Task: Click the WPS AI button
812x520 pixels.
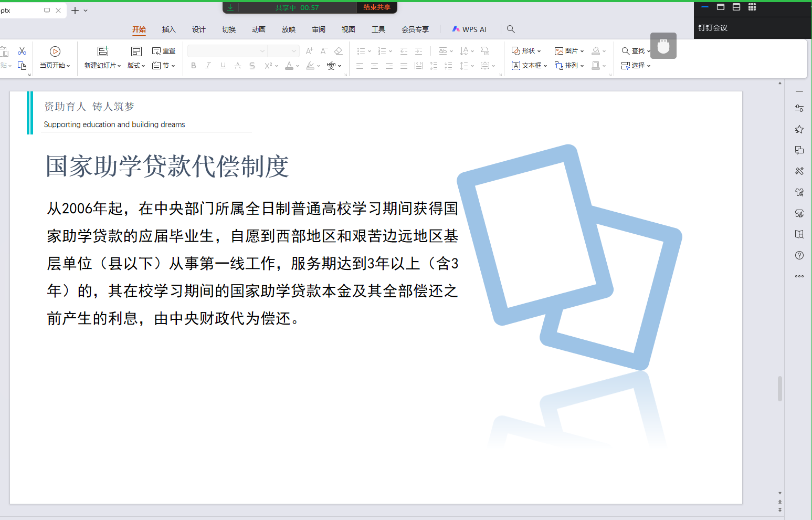Action: (x=469, y=29)
